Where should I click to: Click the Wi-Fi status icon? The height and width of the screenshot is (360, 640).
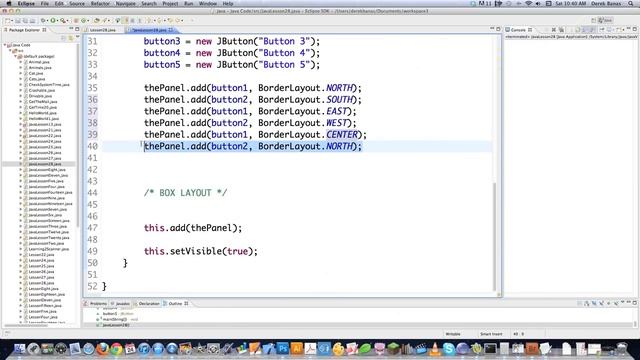tap(529, 3)
